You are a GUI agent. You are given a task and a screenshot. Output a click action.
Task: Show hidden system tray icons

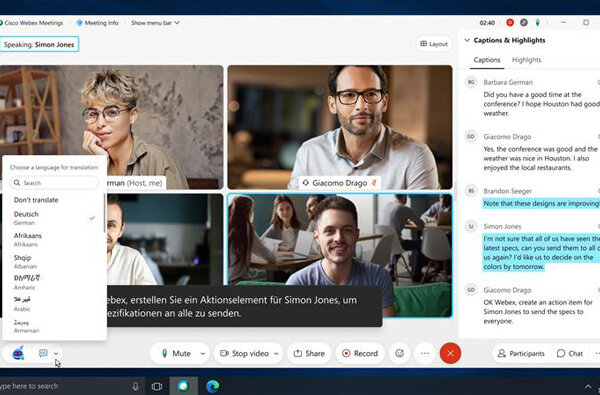tap(588, 387)
